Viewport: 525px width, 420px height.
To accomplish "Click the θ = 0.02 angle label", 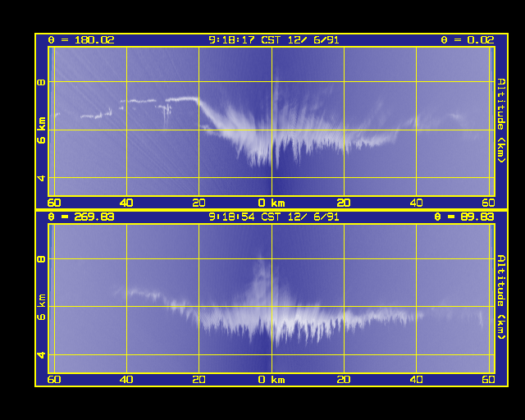I will pos(467,40).
